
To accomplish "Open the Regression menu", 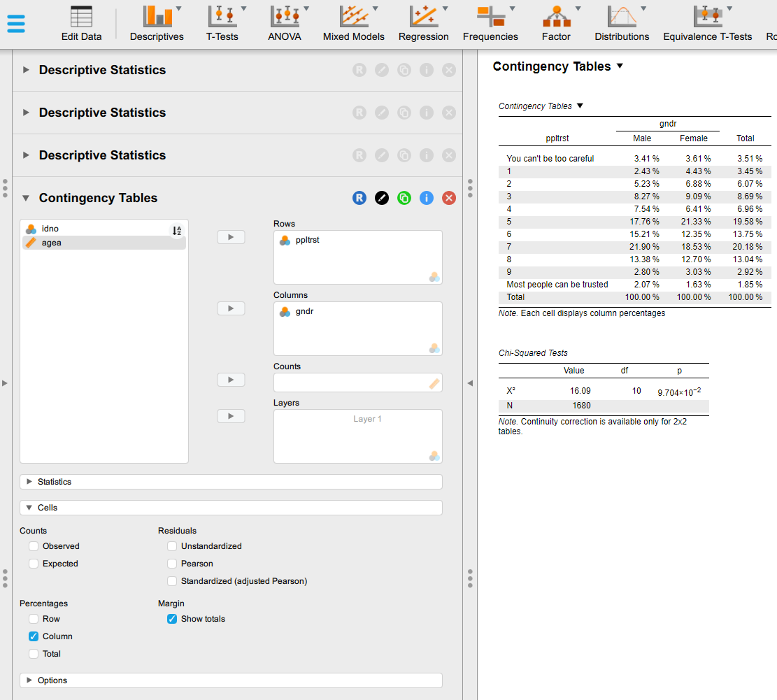I will pos(423,24).
